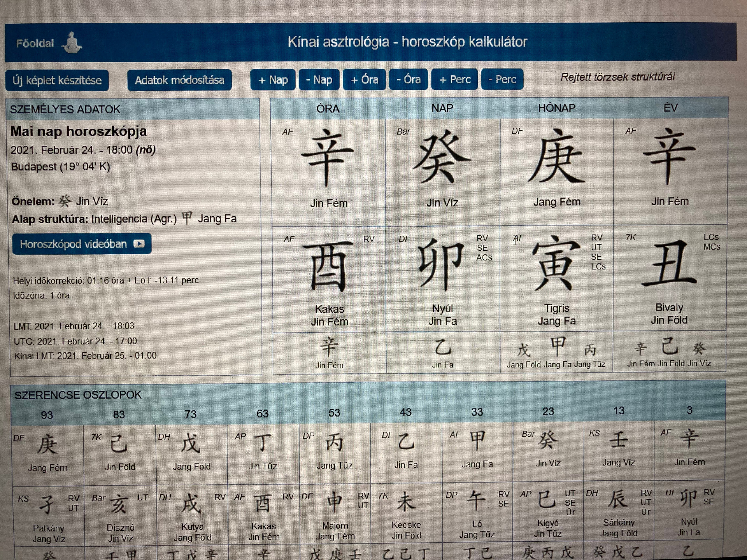Click the video icon on Horoszkópod videóban
747x560 pixels.
139,244
